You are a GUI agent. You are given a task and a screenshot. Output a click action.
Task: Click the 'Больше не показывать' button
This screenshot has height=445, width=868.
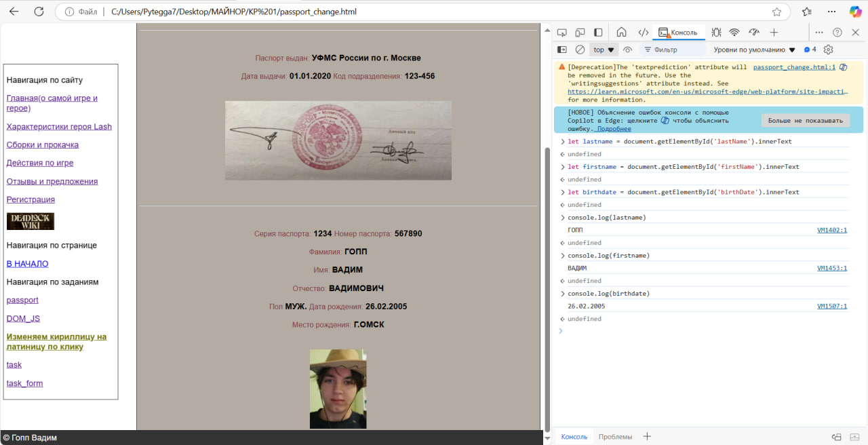tap(805, 121)
